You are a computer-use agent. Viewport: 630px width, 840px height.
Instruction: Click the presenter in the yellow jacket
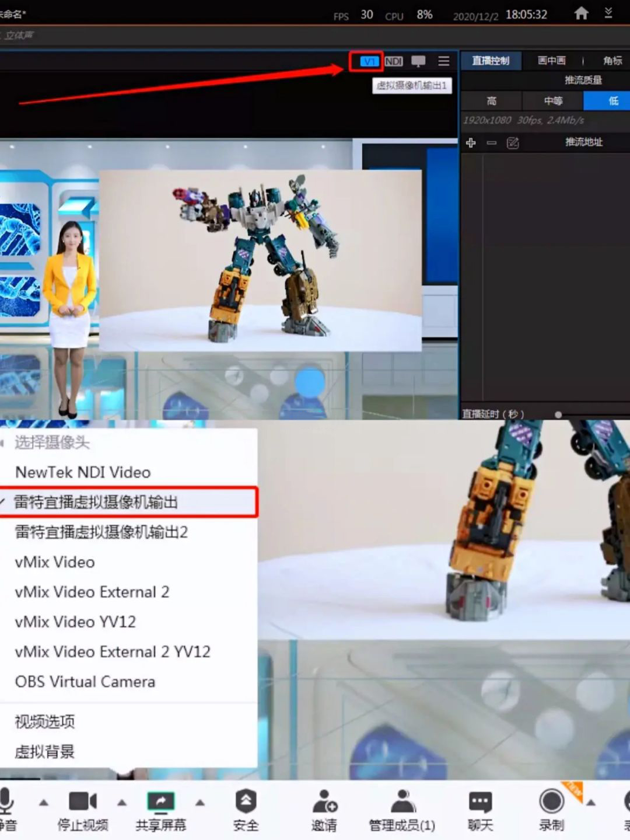point(71,318)
